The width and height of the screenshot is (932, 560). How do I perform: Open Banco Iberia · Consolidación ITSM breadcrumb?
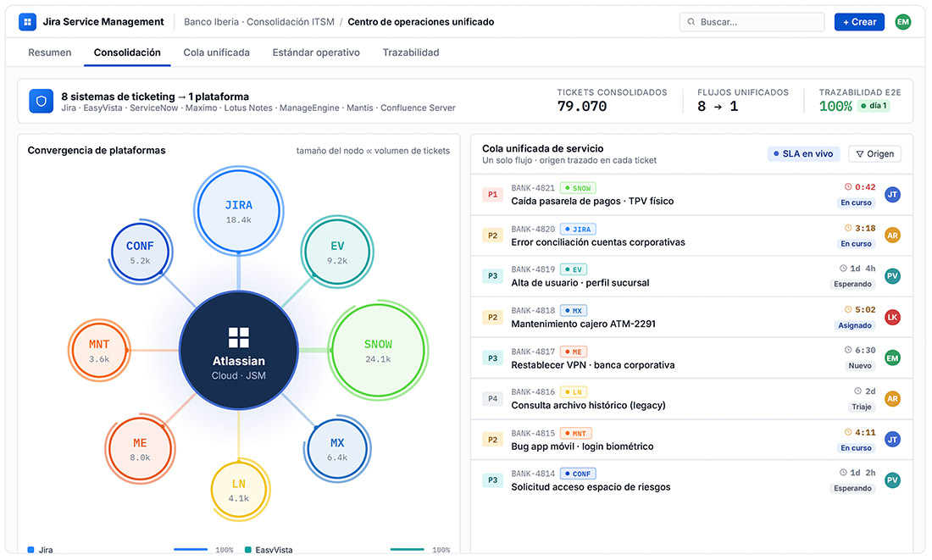[259, 22]
